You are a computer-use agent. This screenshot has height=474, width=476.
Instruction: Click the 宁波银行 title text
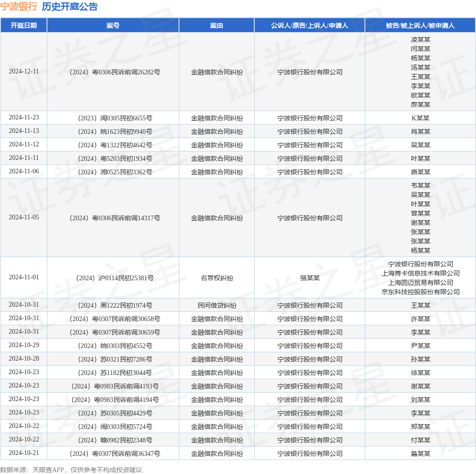point(19,7)
